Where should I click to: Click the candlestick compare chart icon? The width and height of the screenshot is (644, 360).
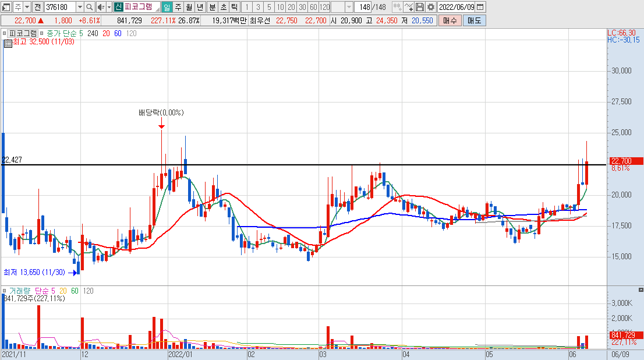tap(397, 7)
